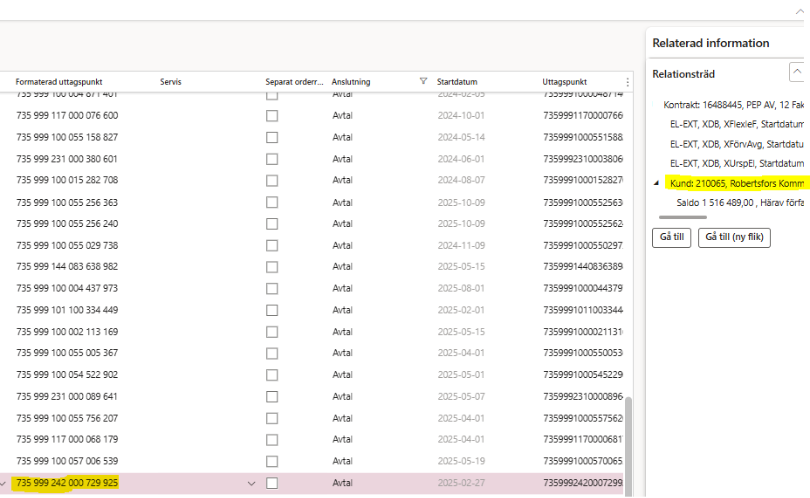
Task: Select the EL-EXT, XDB, XFörvAvg tree item
Action: (736, 143)
